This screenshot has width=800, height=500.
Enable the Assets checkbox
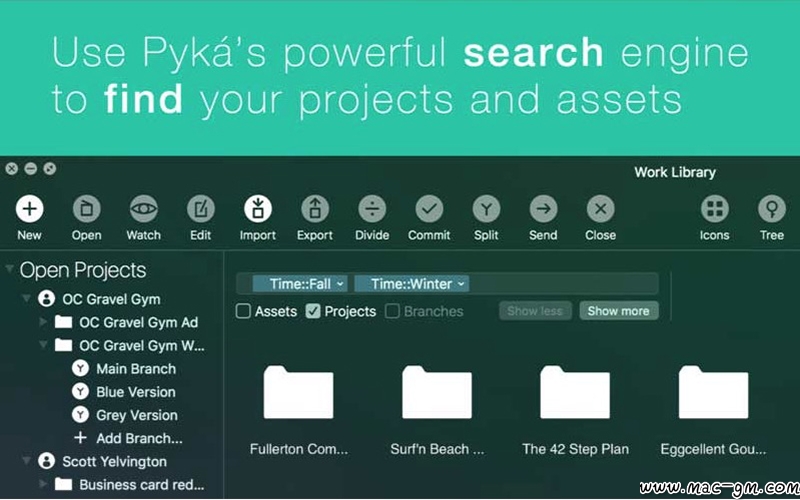243,311
